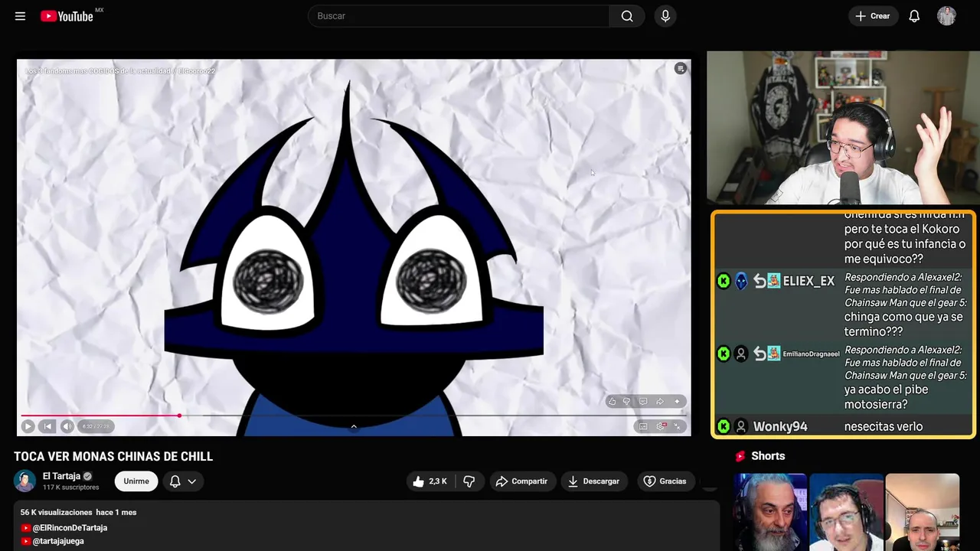Image resolution: width=980 pixels, height=551 pixels.
Task: Mute the player volume speaker
Action: (67, 426)
